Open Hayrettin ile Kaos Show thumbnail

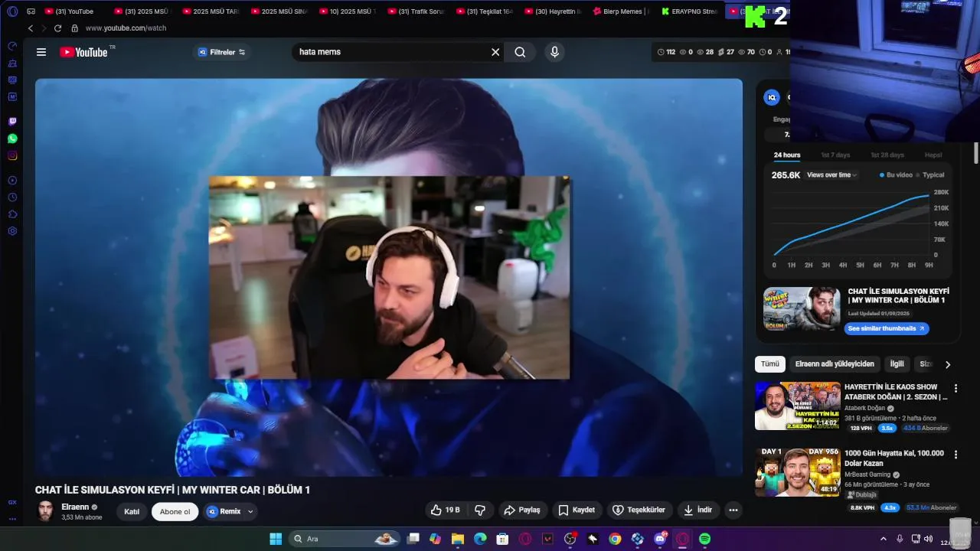[797, 406]
